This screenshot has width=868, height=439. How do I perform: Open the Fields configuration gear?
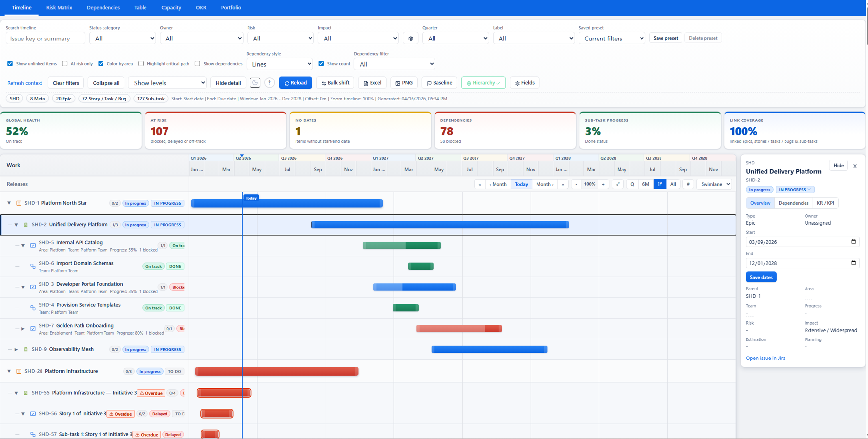click(x=524, y=82)
